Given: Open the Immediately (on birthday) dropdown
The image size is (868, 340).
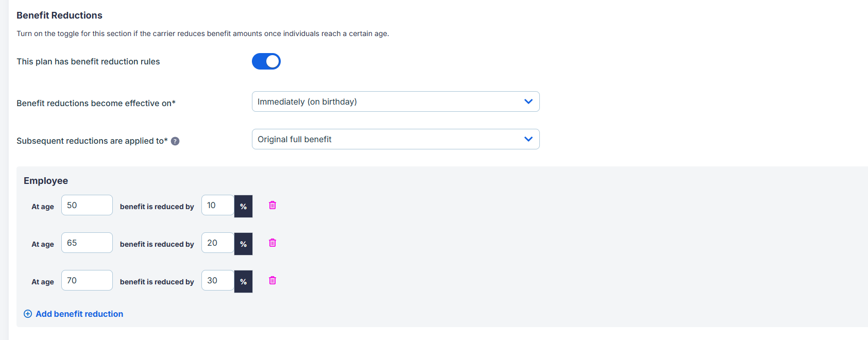Looking at the screenshot, I should coord(396,101).
